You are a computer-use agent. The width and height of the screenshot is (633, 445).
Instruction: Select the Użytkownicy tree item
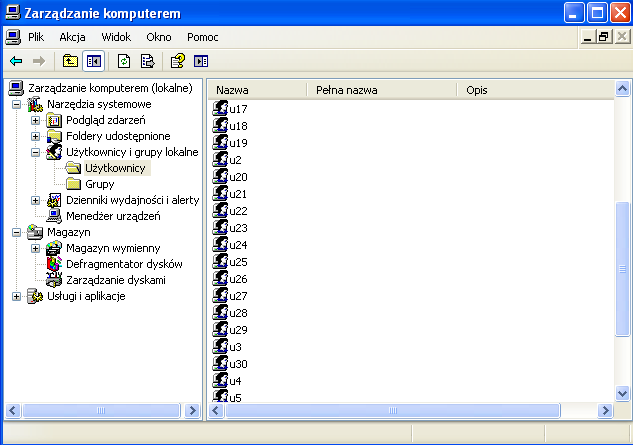(x=115, y=168)
